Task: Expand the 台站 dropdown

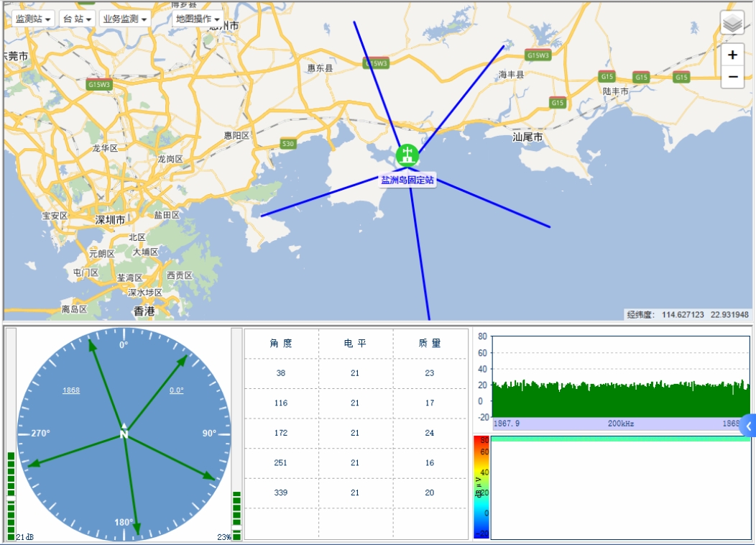Action: (x=77, y=19)
